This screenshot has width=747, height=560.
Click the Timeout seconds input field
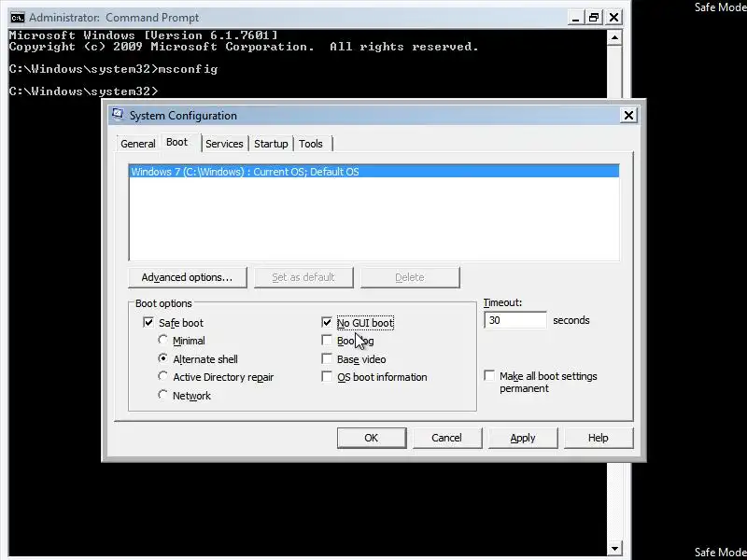[515, 320]
